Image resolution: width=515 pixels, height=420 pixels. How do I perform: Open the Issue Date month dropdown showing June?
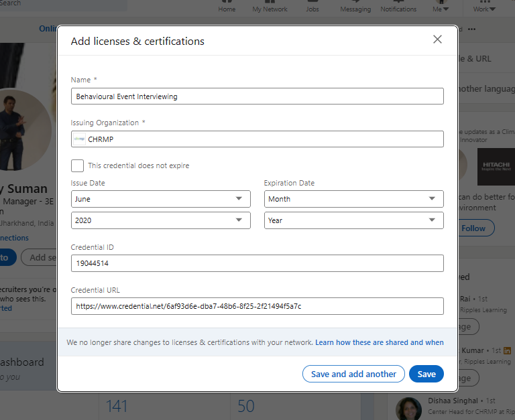pos(161,199)
